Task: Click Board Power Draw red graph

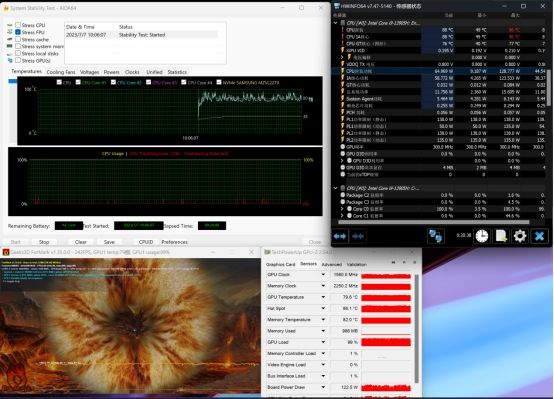Action: [386, 387]
